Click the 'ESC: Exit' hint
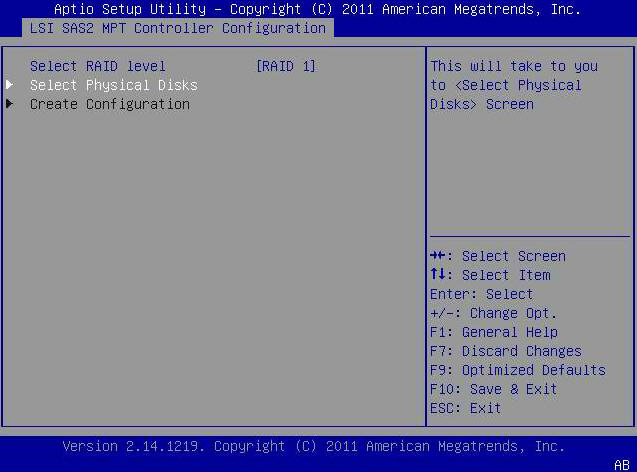637x472 pixels. [466, 408]
